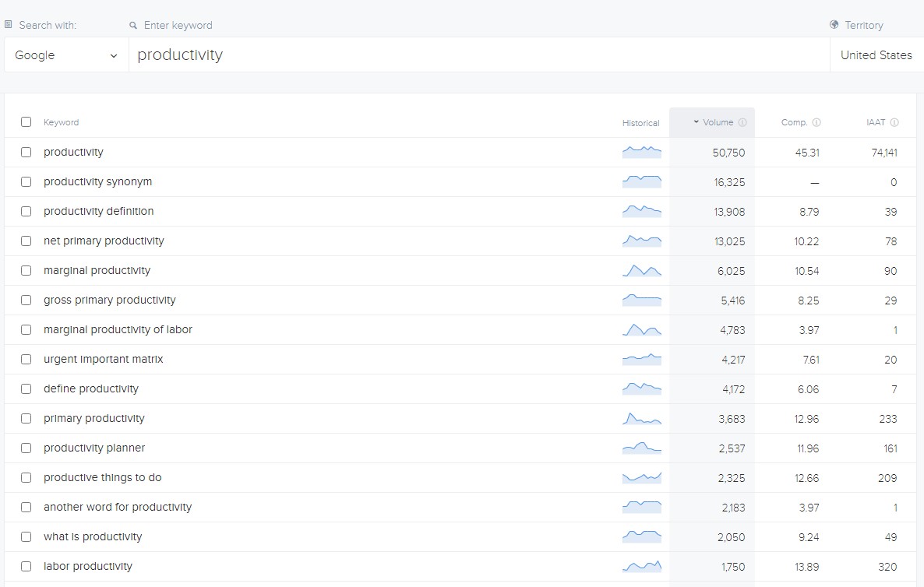Select the productivity planner checkbox

pyautogui.click(x=26, y=448)
